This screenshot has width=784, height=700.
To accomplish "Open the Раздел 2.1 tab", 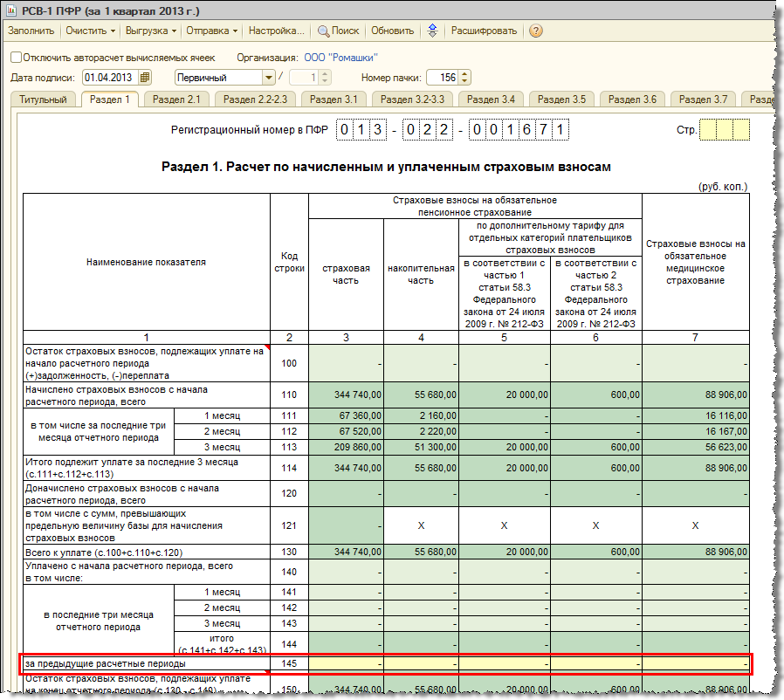I will tap(176, 100).
